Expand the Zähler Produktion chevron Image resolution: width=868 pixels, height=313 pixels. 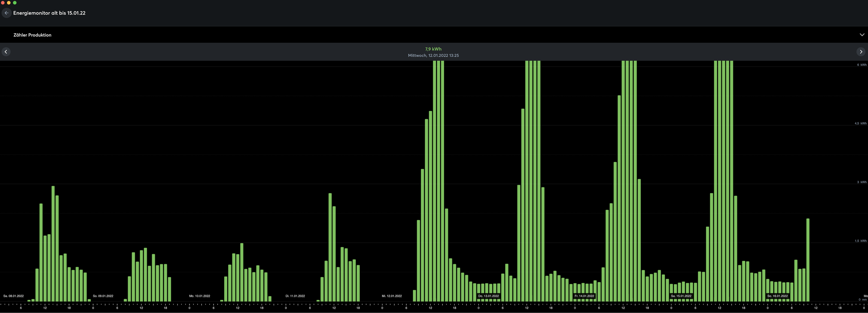(x=862, y=35)
